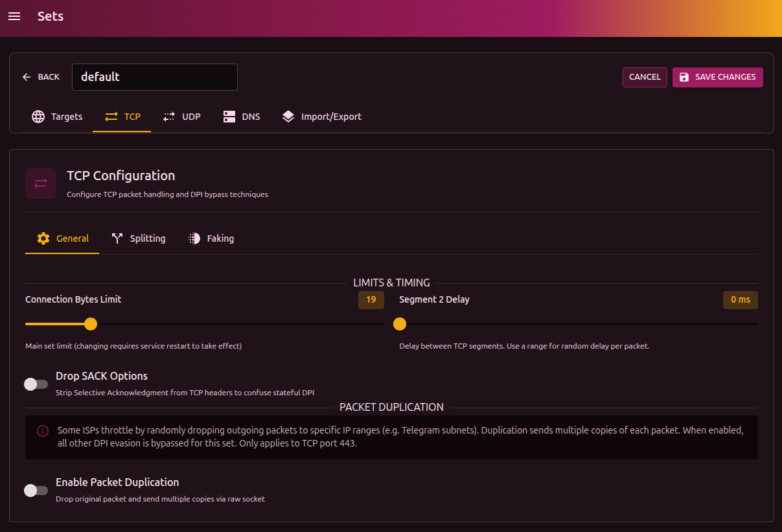Viewport: 782px width, 532px height.
Task: Switch to the TCP tab
Action: pos(122,117)
